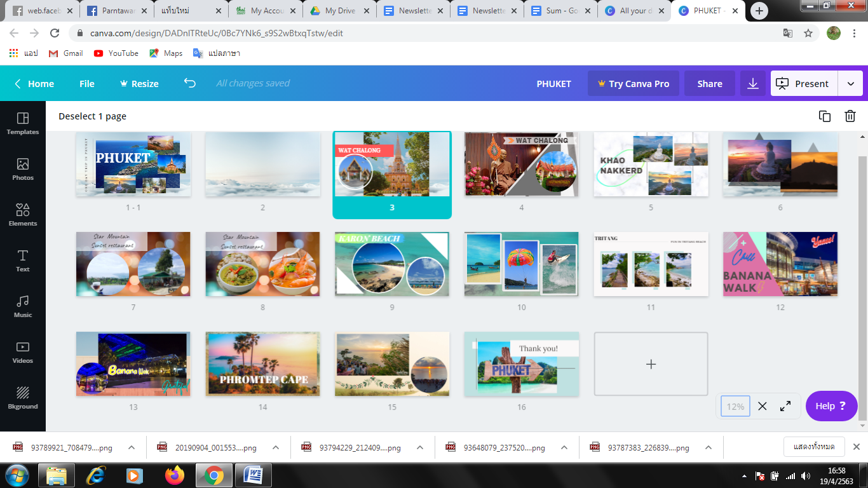Click the volume icon in the system tray

coord(806,476)
